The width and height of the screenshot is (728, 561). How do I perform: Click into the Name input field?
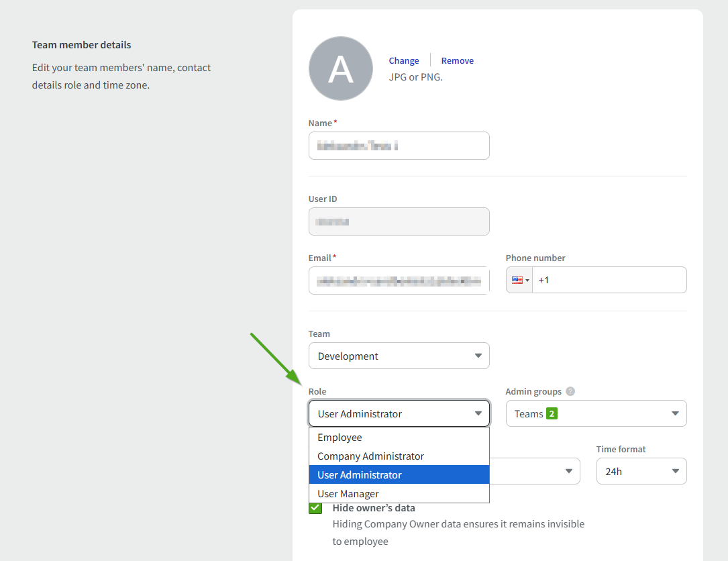tap(399, 146)
